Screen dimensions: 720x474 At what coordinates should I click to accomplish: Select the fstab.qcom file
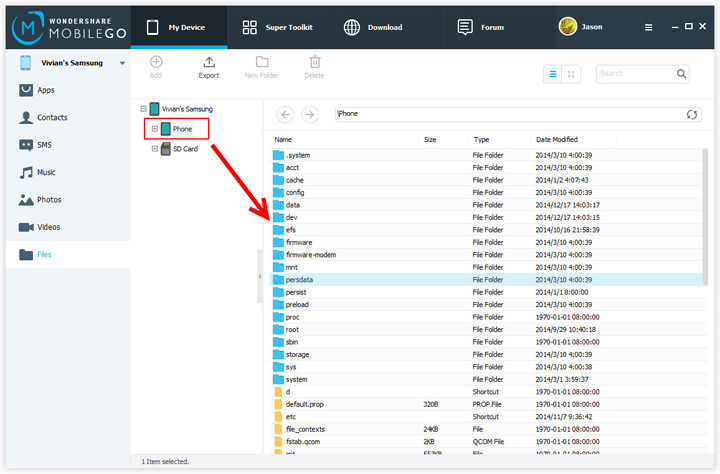486,442
